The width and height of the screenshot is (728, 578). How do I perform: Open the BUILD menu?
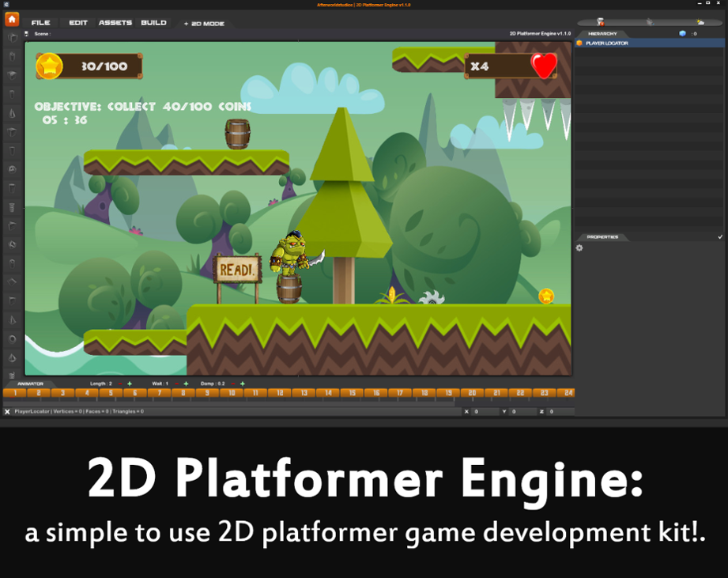(x=153, y=23)
